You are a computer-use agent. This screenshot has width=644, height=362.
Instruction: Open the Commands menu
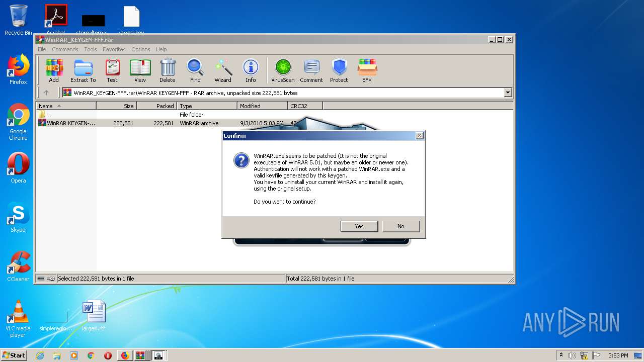point(65,49)
